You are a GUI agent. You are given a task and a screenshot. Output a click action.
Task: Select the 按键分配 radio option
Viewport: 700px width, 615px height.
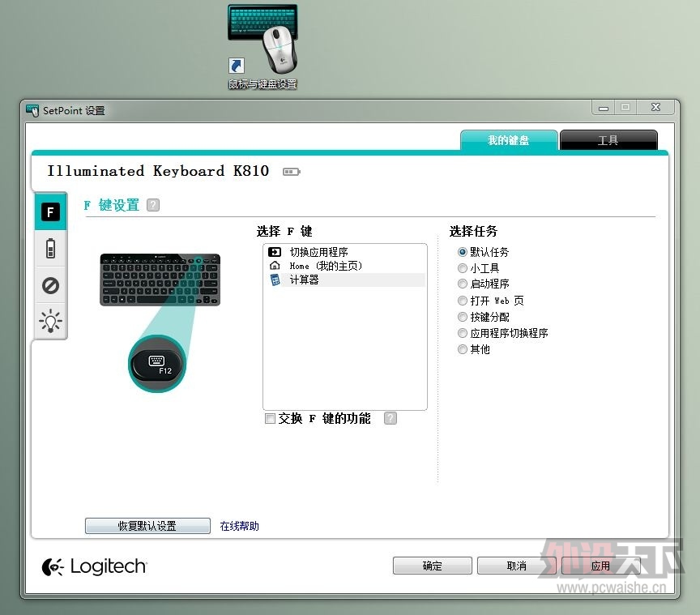(x=463, y=317)
